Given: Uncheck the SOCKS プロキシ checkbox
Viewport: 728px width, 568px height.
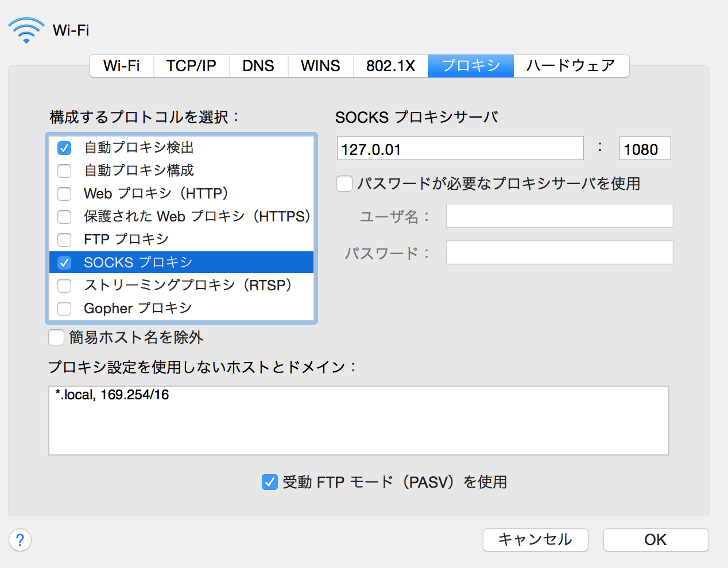Looking at the screenshot, I should click(64, 262).
